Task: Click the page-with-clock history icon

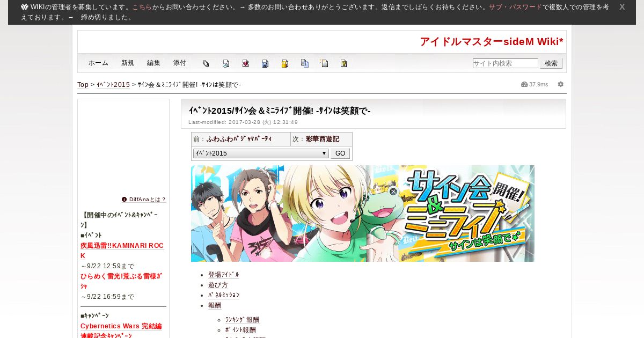Action: (226, 63)
